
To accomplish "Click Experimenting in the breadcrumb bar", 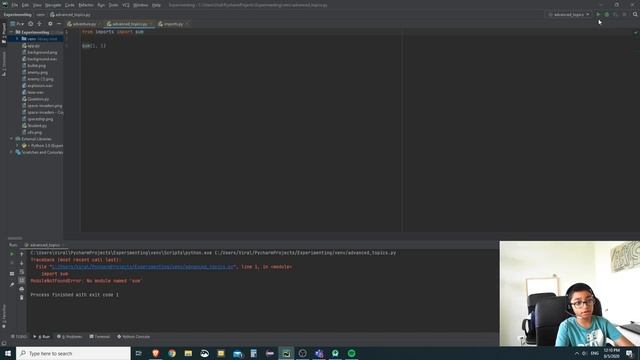I will tap(18, 15).
